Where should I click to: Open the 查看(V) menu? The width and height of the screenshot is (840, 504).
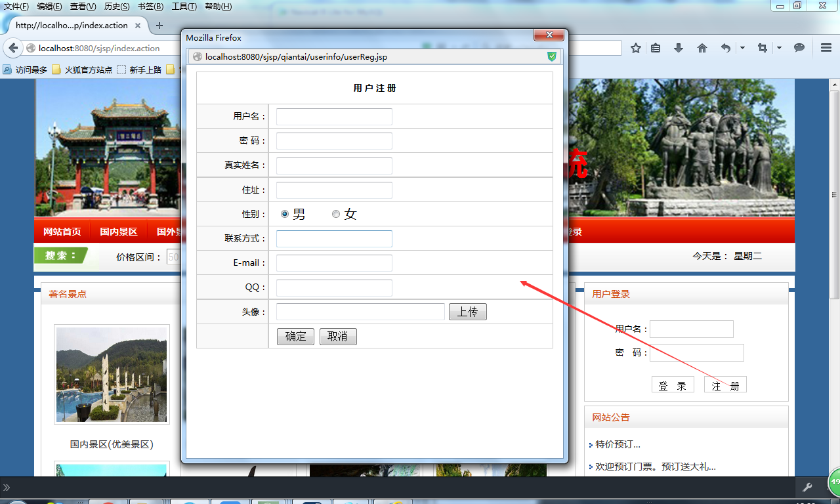click(83, 7)
